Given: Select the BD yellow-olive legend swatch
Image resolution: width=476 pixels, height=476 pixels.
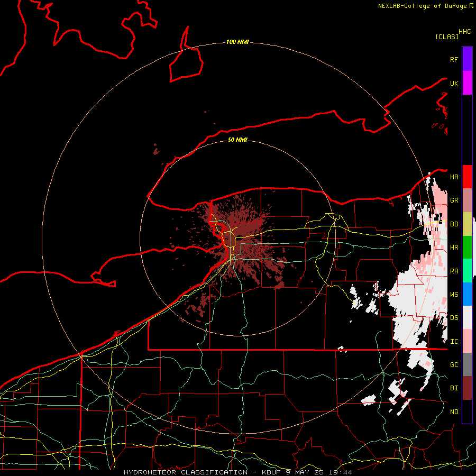Looking at the screenshot, I should (x=467, y=224).
